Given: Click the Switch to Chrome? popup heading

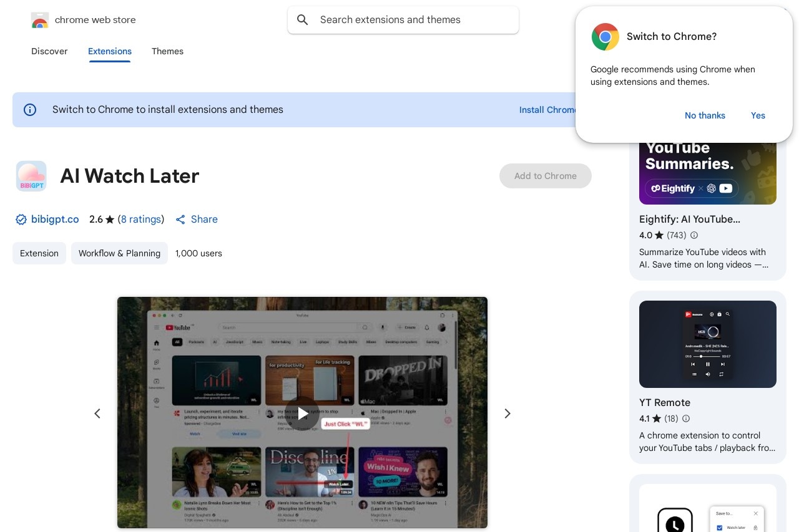Looking at the screenshot, I should (672, 37).
